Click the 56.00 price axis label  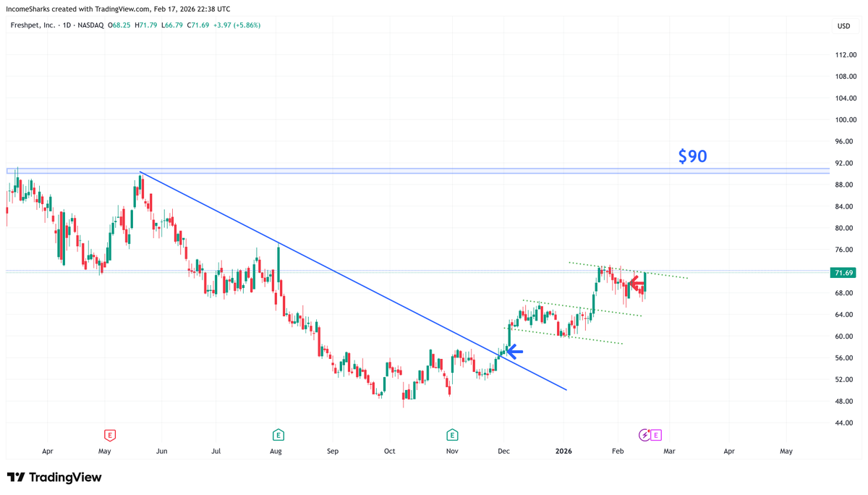tap(846, 358)
